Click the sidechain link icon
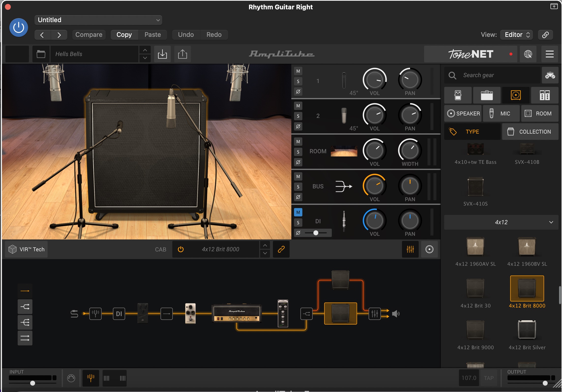562x392 pixels. pos(545,35)
